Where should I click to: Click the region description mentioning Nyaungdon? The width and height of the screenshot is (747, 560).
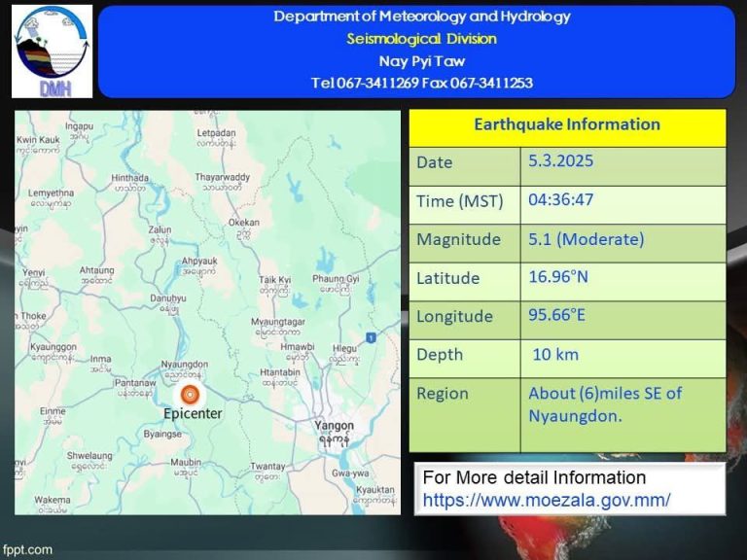coord(604,404)
